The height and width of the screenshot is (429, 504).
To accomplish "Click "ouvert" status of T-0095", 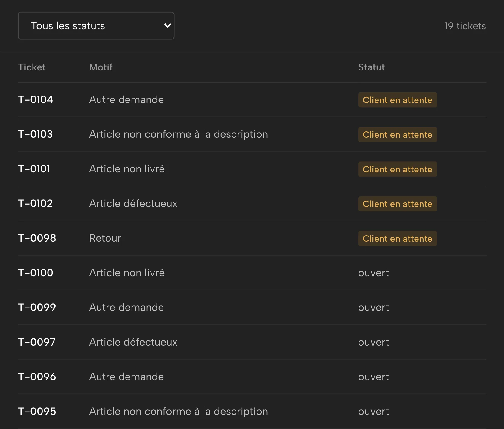I will (x=374, y=411).
